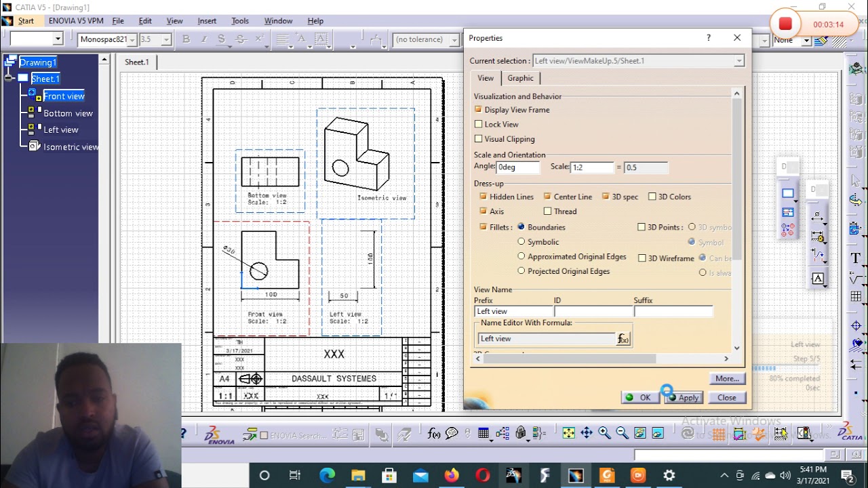Screen dimensions: 868x488
Task: Click the dimension tool in floating toolbar
Action: click(818, 217)
